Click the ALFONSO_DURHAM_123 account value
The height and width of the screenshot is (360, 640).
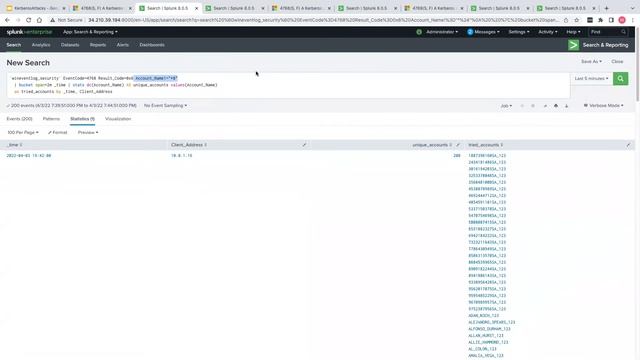pyautogui.click(x=489, y=329)
